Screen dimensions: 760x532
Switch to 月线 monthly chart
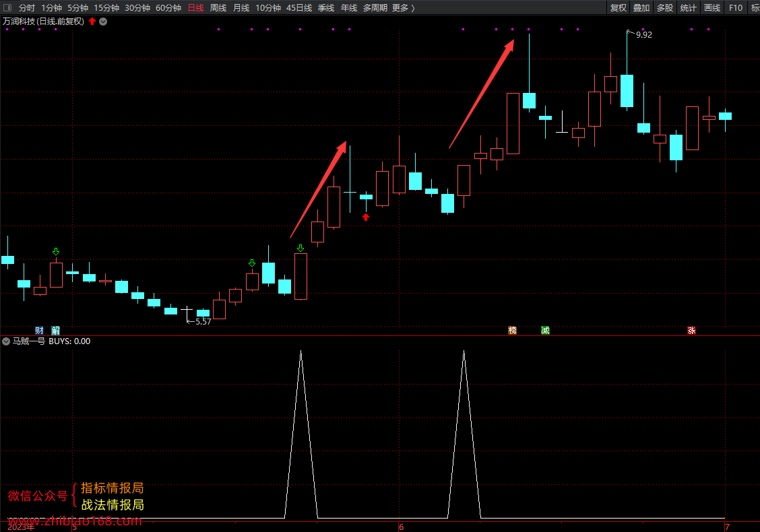(x=241, y=8)
